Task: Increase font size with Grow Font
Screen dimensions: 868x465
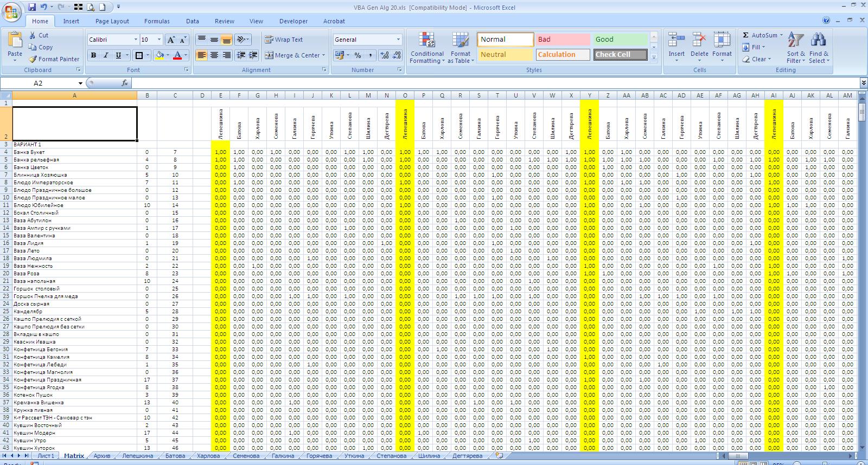Action: tap(171, 40)
